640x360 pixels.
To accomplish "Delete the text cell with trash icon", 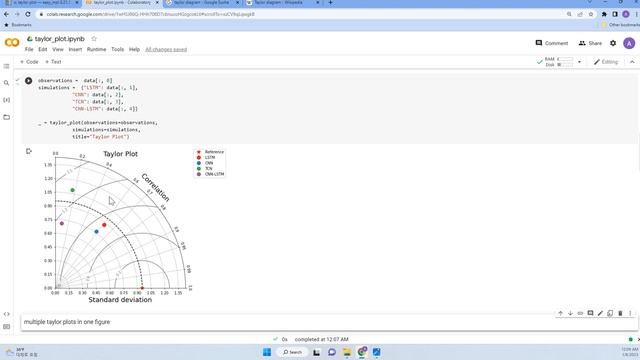I will tap(620, 313).
